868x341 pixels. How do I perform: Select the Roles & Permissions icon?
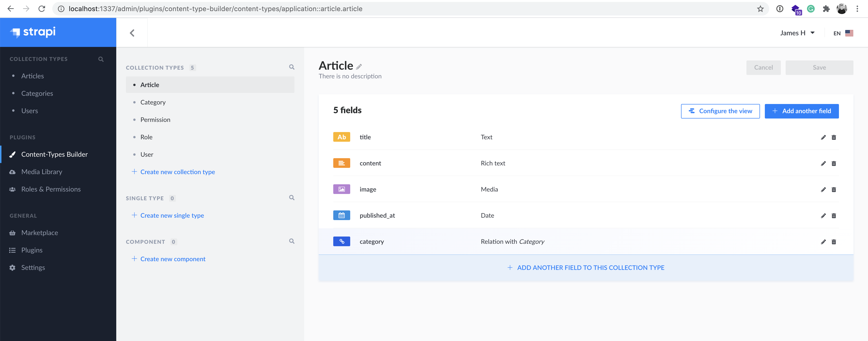(12, 189)
